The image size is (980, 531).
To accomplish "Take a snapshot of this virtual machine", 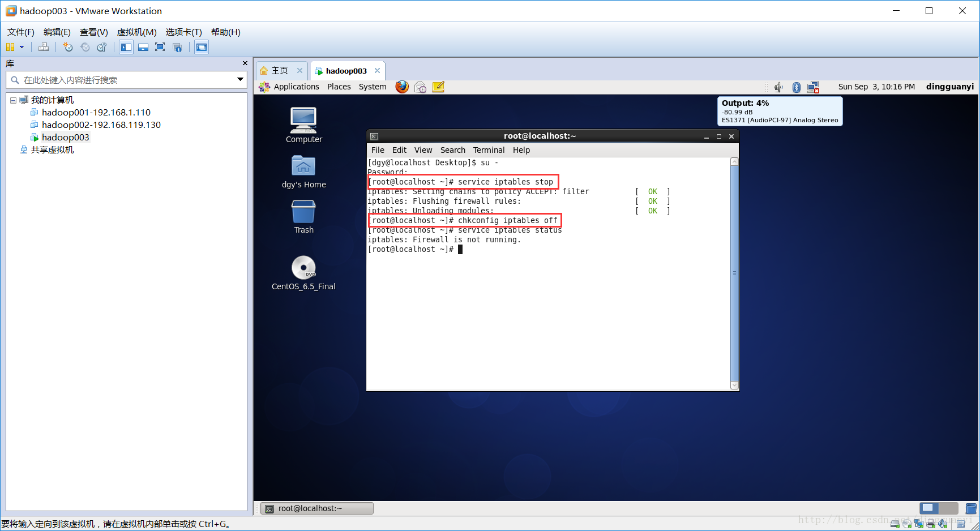I will pos(68,47).
